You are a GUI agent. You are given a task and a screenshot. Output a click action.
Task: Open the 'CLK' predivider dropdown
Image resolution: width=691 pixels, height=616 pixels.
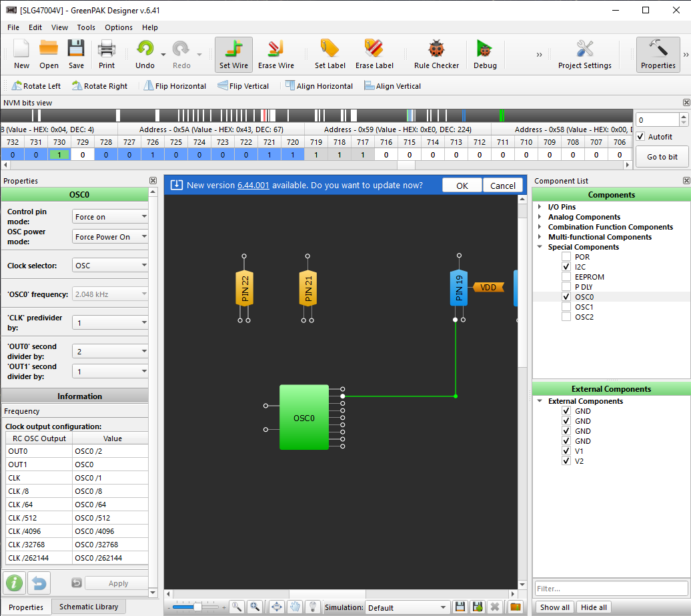coord(110,323)
